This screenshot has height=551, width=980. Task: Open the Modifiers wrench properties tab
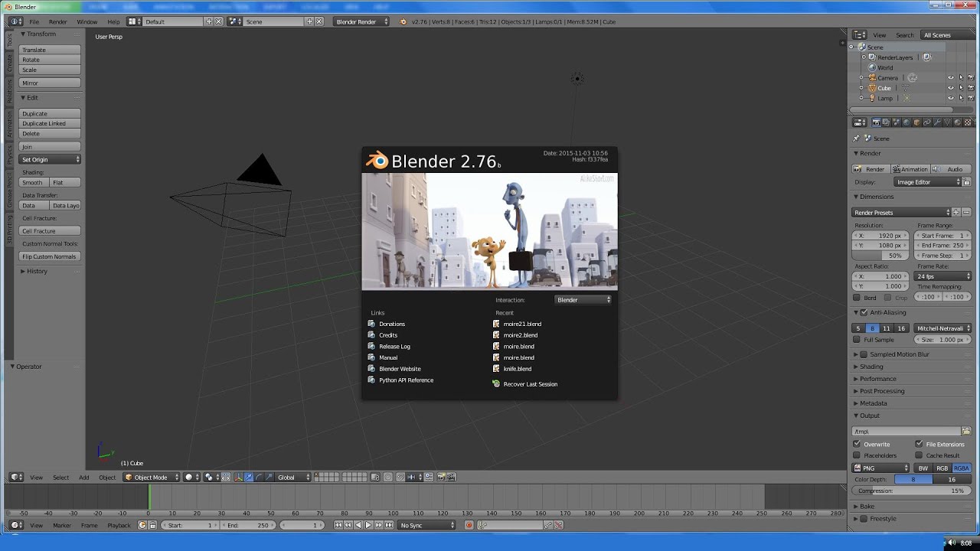pyautogui.click(x=937, y=122)
